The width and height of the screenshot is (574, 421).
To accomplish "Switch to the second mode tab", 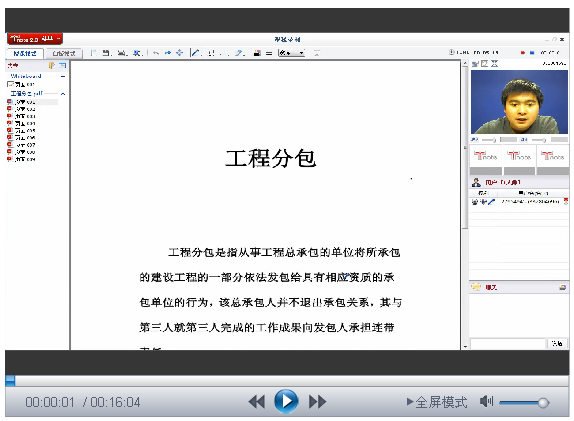I will 63,53.
